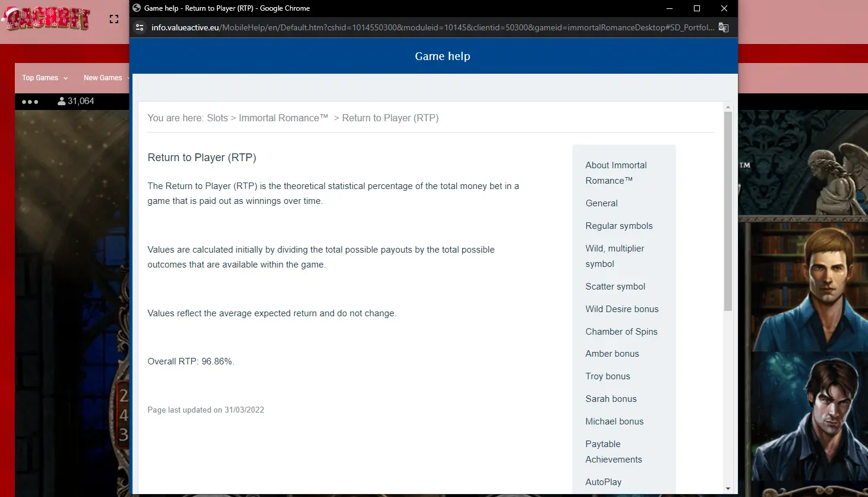Minimize the Game help Chrome window
The image size is (868, 497).
[x=670, y=8]
